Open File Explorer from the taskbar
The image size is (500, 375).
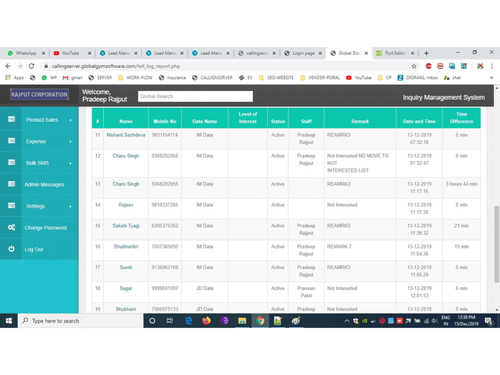point(242,321)
